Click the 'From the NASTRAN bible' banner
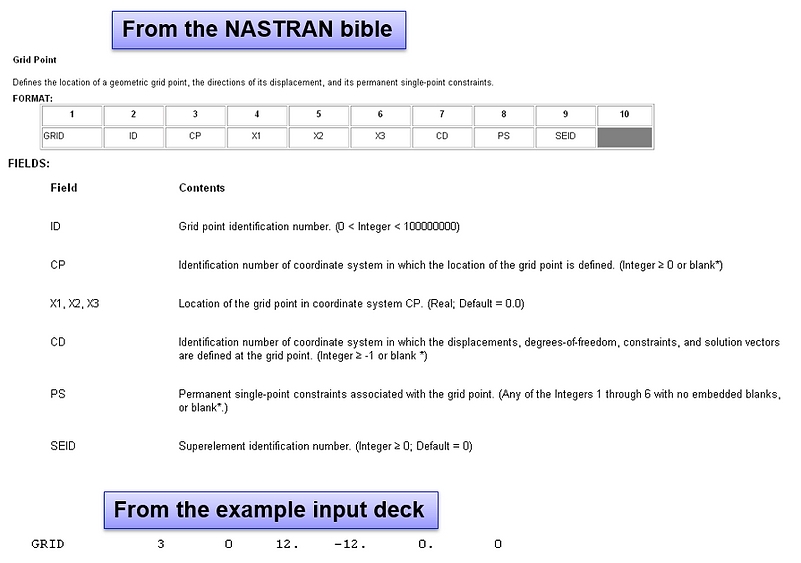The width and height of the screenshot is (801, 563). [259, 30]
